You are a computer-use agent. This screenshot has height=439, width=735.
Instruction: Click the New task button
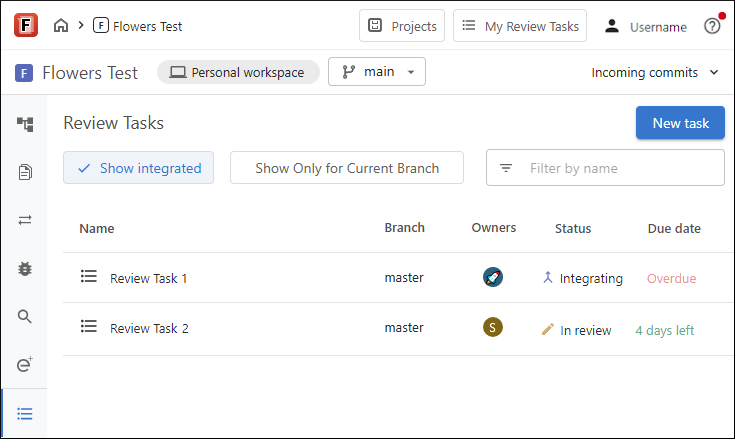680,123
